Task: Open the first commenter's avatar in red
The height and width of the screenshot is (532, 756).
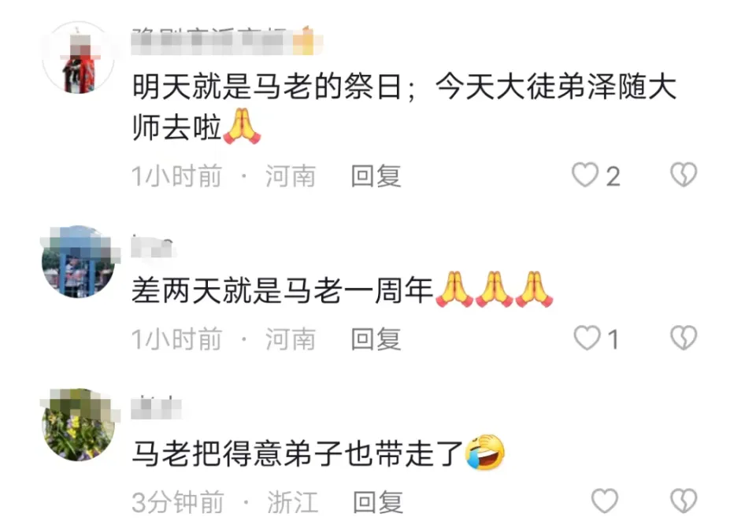Action: coord(78,57)
